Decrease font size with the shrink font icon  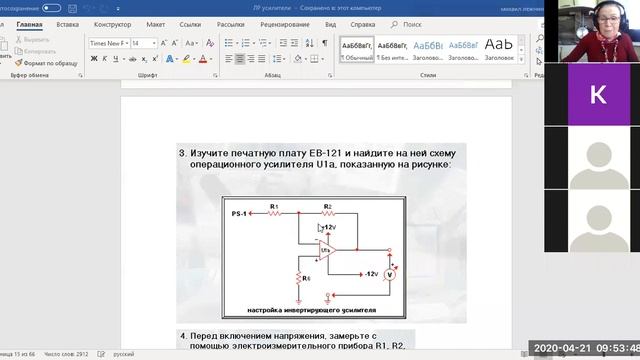pos(175,43)
